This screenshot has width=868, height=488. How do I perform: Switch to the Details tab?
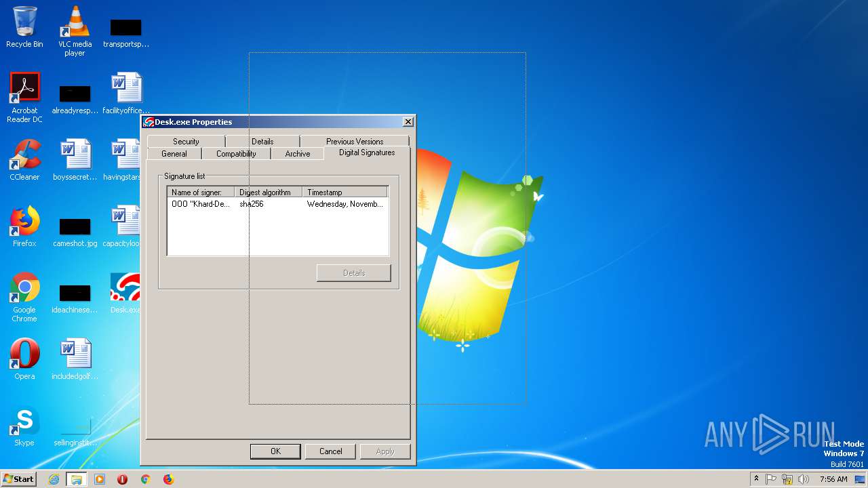click(x=262, y=142)
